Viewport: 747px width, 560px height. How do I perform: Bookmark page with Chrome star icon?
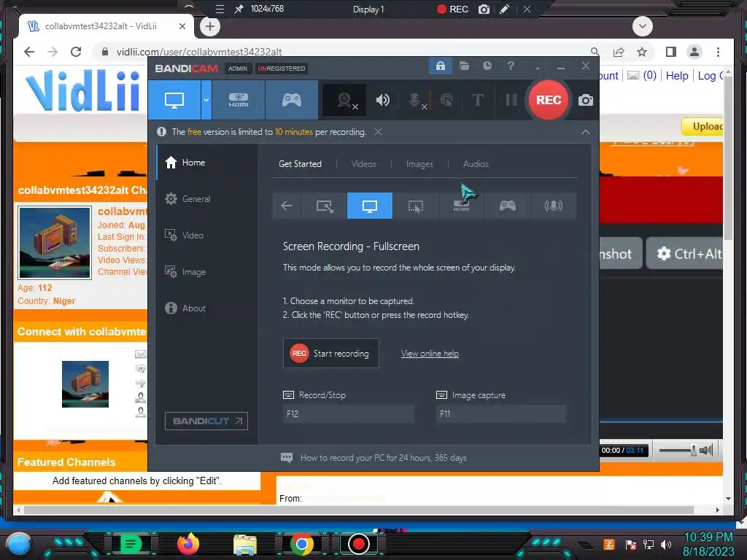coord(642,52)
